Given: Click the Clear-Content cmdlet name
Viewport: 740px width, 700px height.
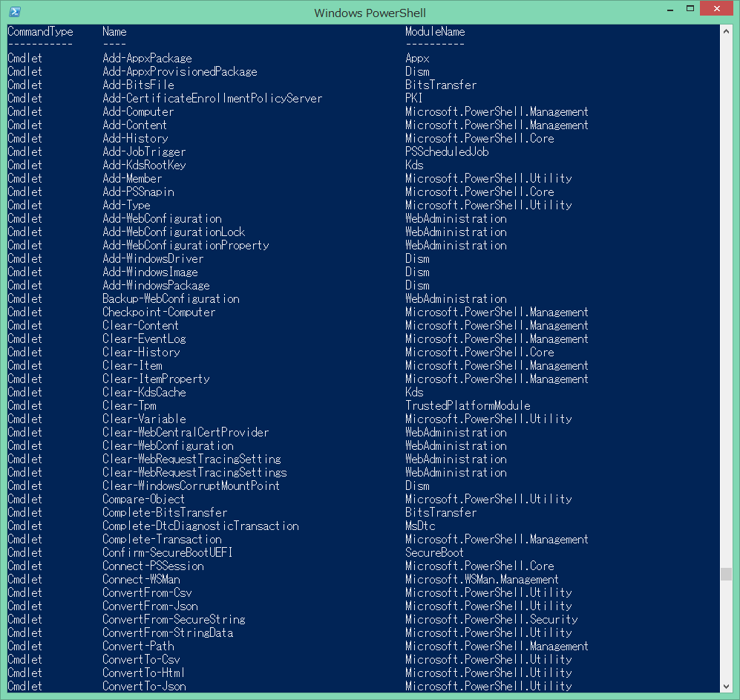Looking at the screenshot, I should tap(141, 326).
